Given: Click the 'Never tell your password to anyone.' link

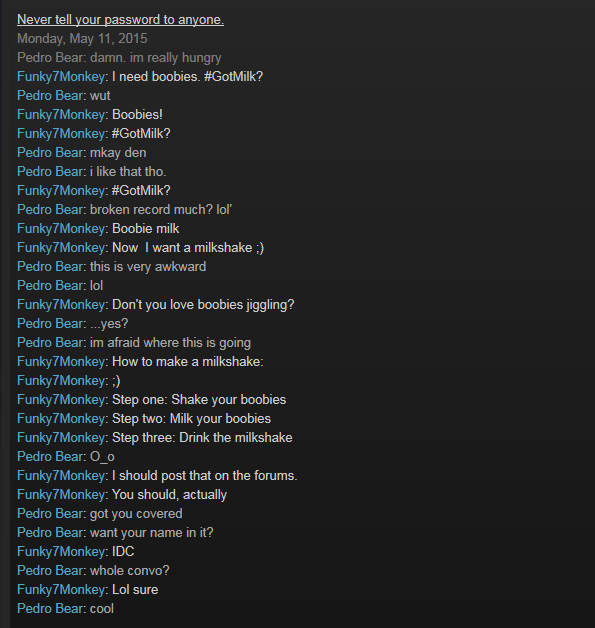Looking at the screenshot, I should [120, 20].
